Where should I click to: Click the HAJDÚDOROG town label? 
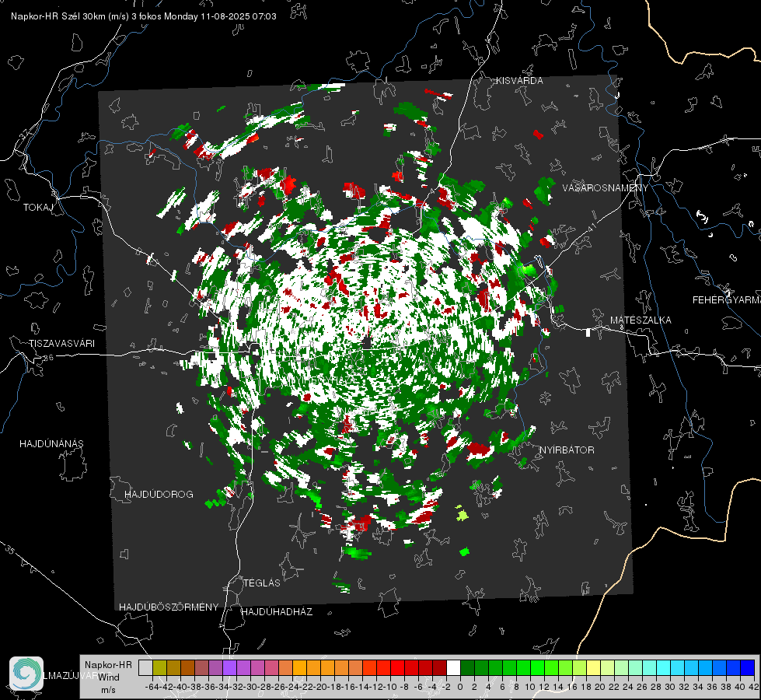[159, 494]
